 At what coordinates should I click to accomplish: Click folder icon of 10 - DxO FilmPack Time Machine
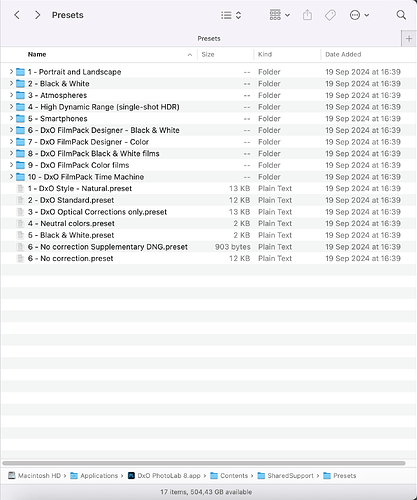(20, 177)
